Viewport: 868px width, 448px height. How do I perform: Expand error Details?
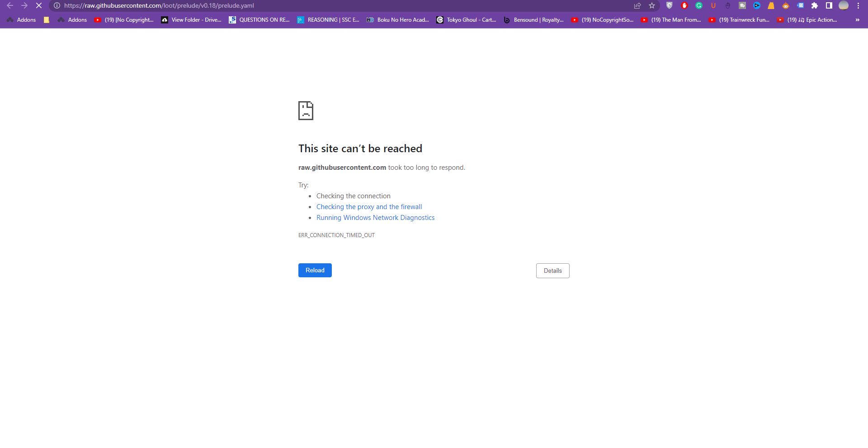click(x=552, y=271)
